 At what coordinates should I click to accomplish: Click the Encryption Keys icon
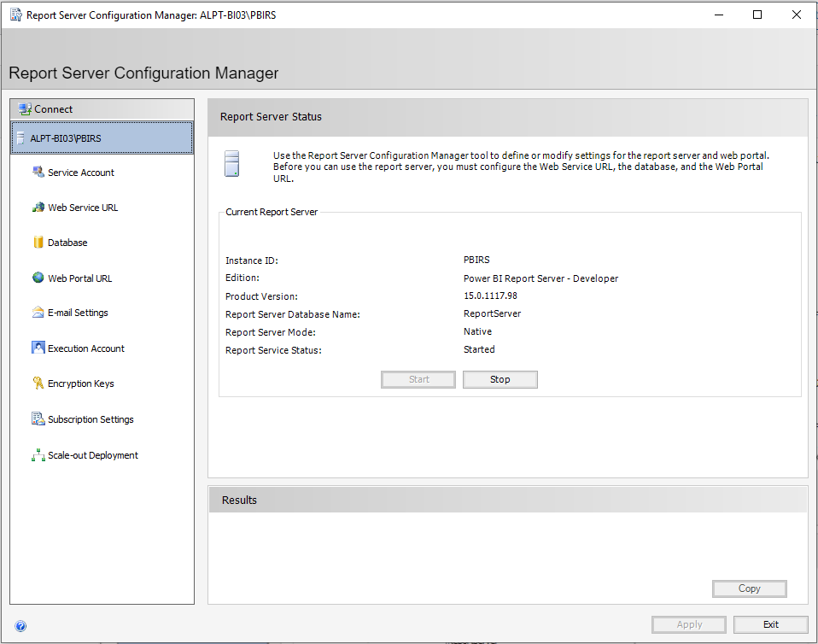[x=38, y=383]
